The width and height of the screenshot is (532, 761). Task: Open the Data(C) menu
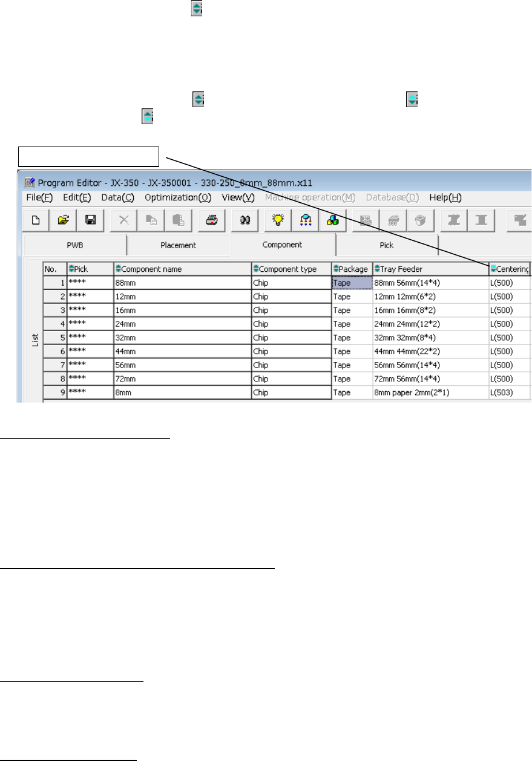tap(117, 197)
